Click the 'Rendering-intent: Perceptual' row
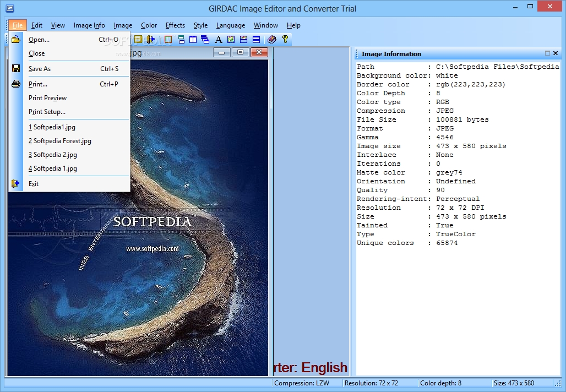 click(x=418, y=199)
